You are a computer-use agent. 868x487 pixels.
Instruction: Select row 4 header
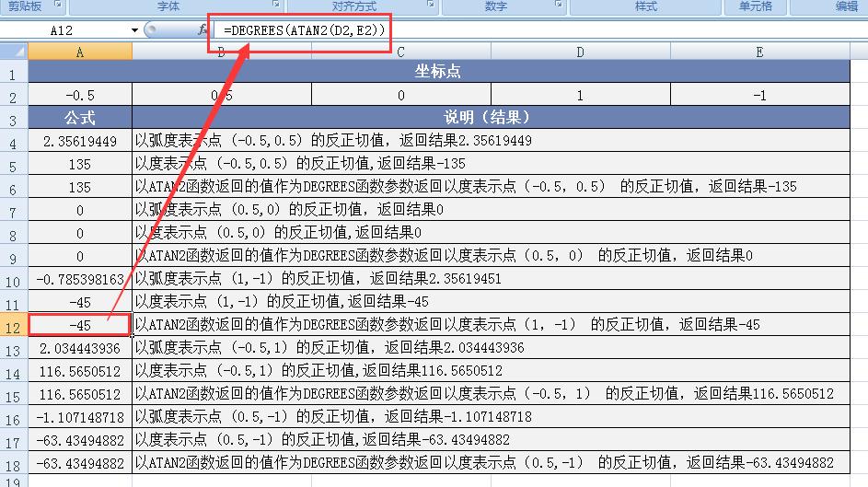click(14, 141)
